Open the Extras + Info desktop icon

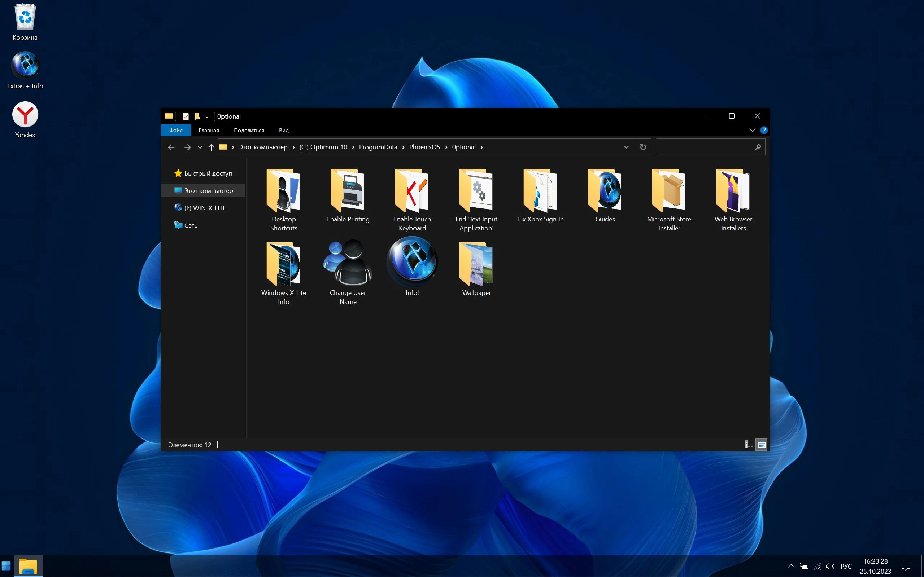point(25,66)
